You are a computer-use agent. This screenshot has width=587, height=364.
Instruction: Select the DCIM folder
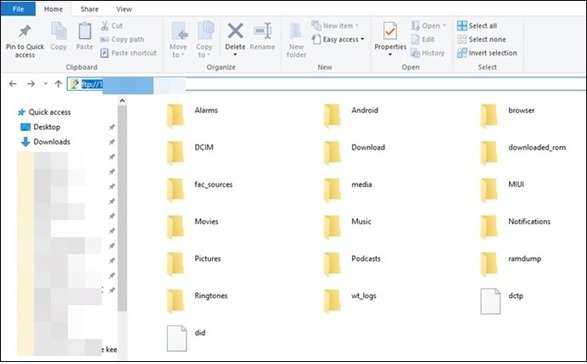click(191, 152)
